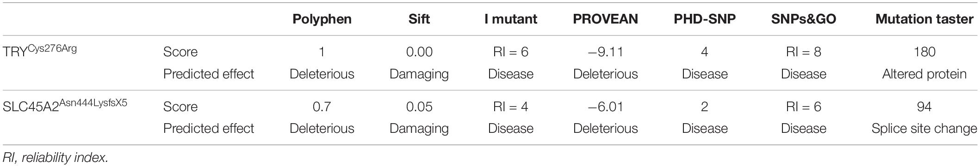Viewport: 980px width, 167px height.
Task: Click the RI, reliability index footnote
Action: tap(55, 157)
